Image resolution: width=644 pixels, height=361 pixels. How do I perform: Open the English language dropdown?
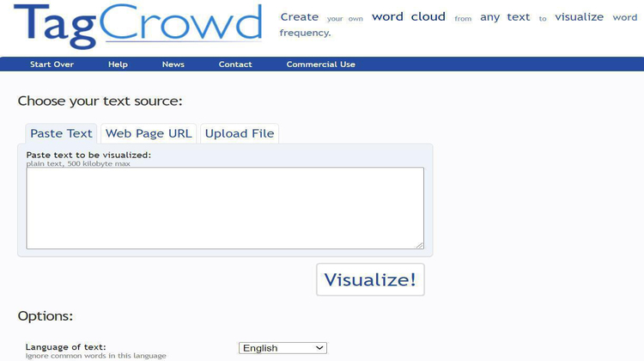point(283,348)
